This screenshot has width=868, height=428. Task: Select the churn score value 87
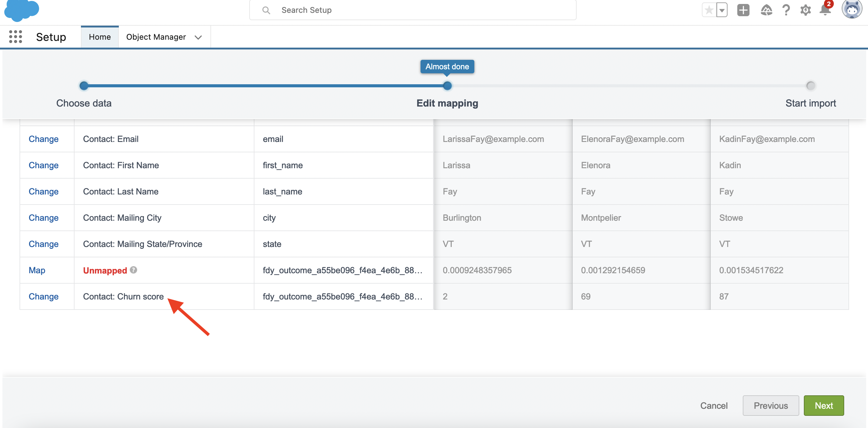779,296
